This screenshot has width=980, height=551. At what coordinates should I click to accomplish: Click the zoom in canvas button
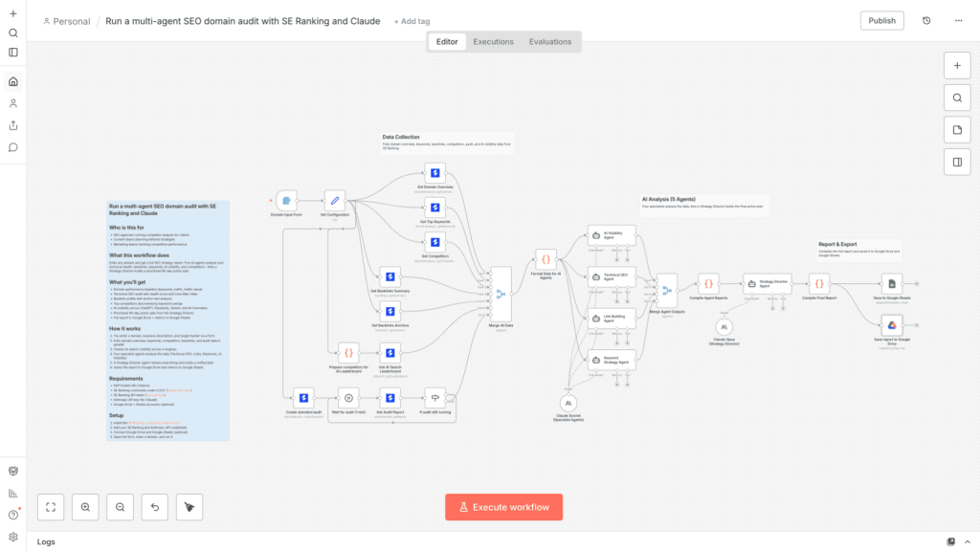click(x=85, y=507)
